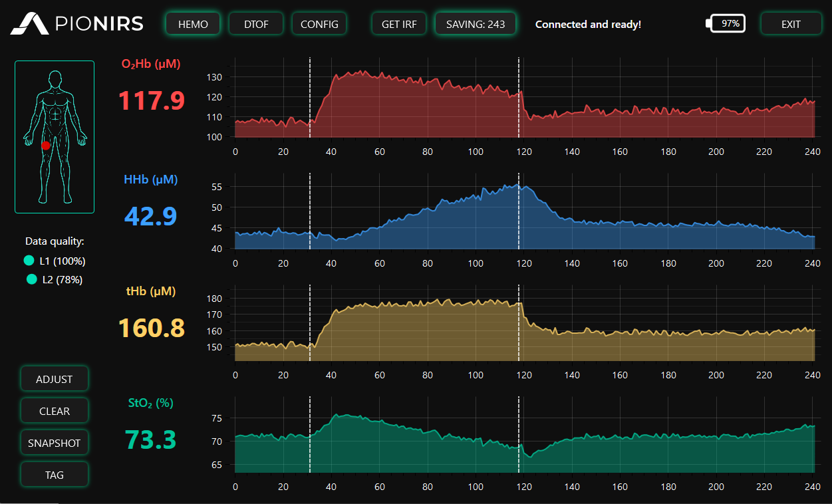Click the second dashed tag marker in the O₂Hb chart

point(519,98)
